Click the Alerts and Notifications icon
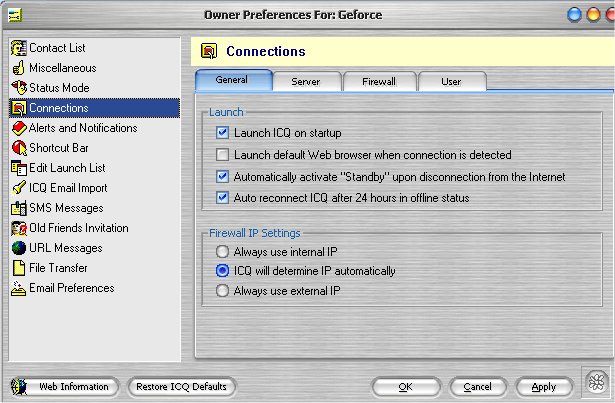 pyautogui.click(x=18, y=128)
